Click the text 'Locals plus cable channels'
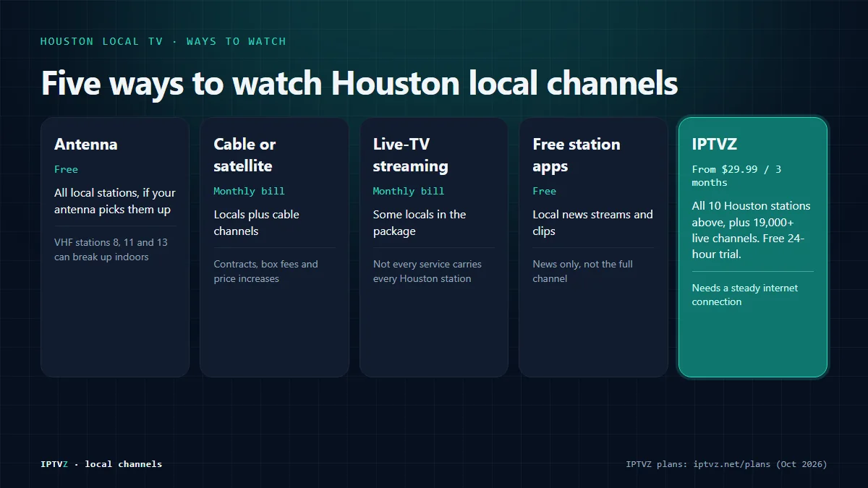Image resolution: width=868 pixels, height=488 pixels. point(256,223)
